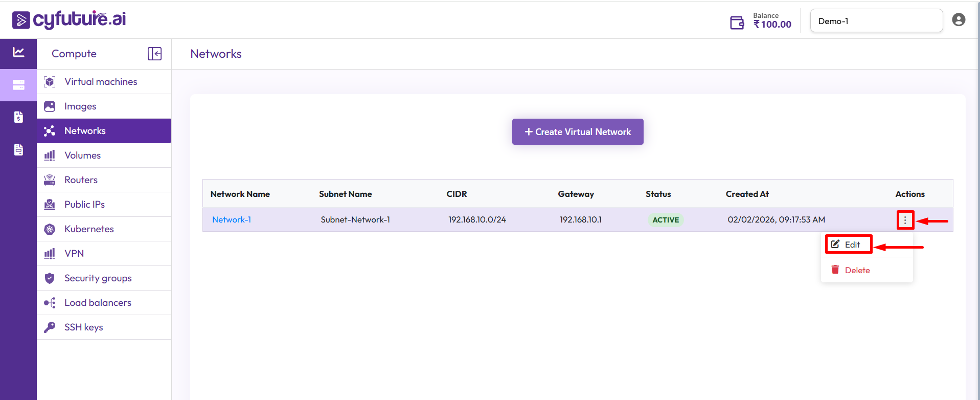Collapse the Compute sidebar panel

[154, 54]
